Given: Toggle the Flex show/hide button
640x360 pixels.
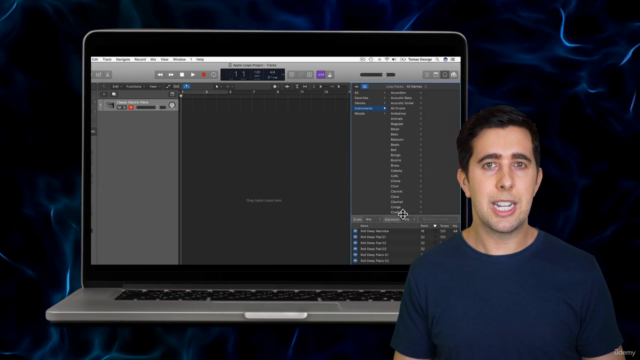Looking at the screenshot, I should 176,87.
